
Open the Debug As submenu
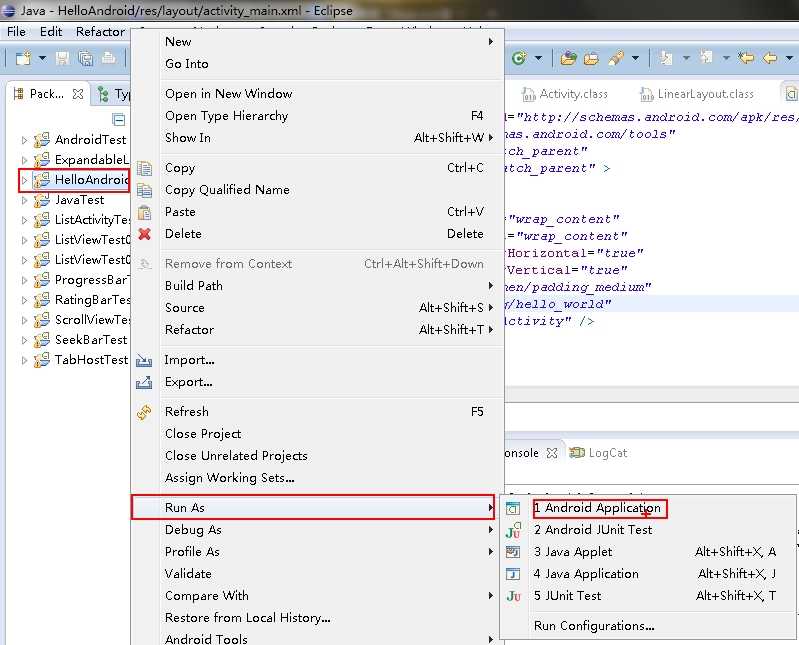[x=317, y=530]
